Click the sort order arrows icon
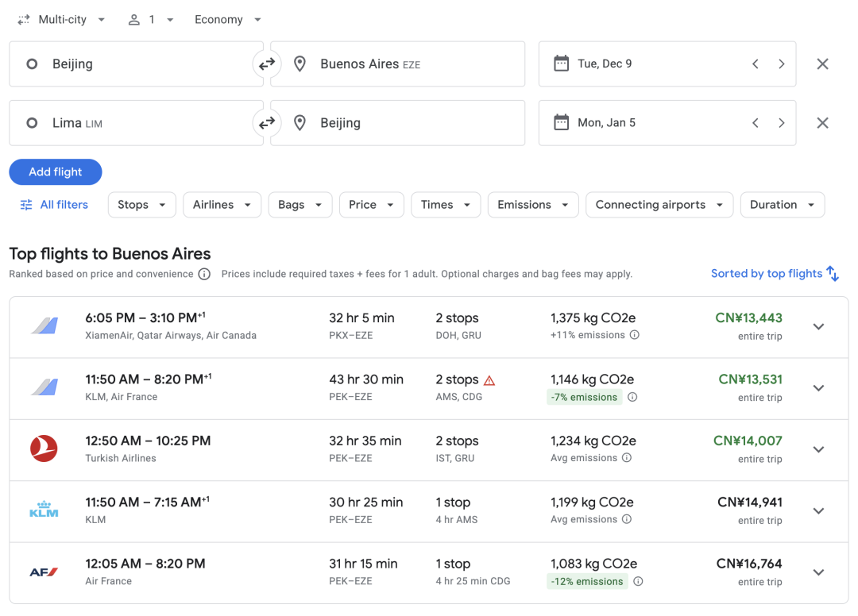The height and width of the screenshot is (616, 858). pyautogui.click(x=833, y=273)
